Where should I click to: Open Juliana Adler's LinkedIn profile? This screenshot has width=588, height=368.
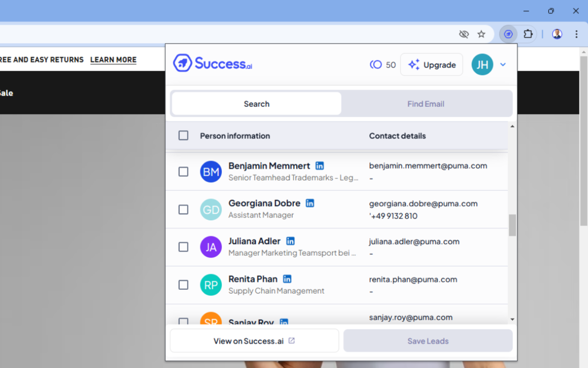[290, 241]
